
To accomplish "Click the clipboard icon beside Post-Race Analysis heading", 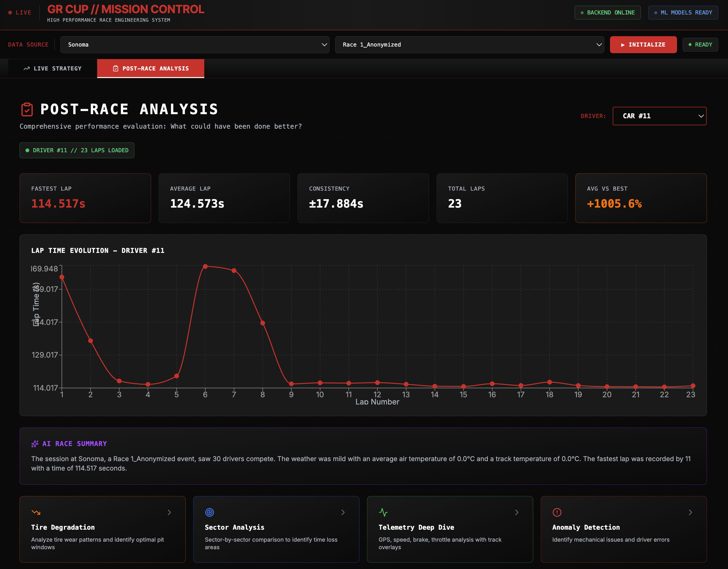I will pyautogui.click(x=27, y=109).
